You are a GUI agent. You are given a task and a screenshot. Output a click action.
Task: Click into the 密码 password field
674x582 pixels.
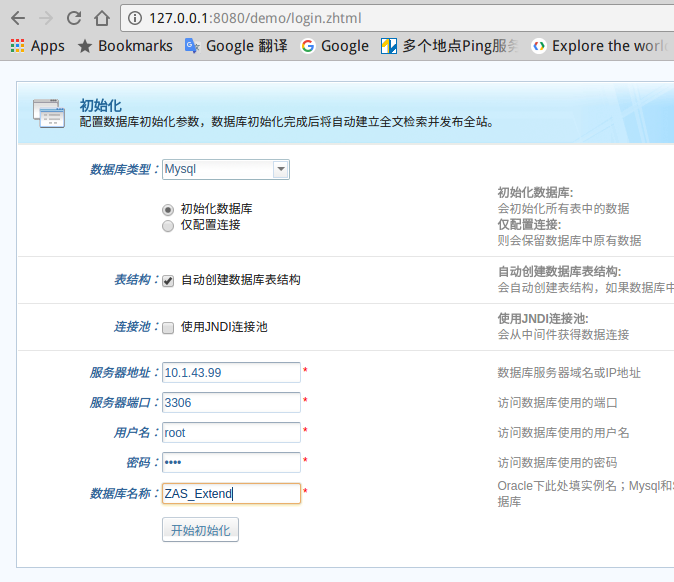(x=231, y=463)
